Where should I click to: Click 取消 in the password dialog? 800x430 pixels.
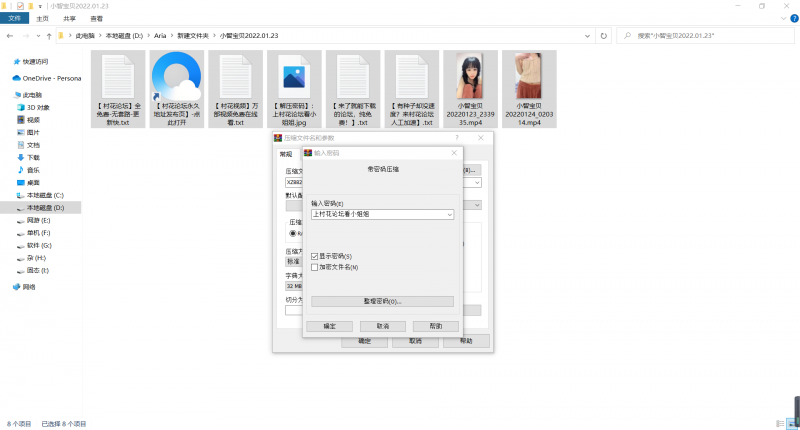point(382,326)
